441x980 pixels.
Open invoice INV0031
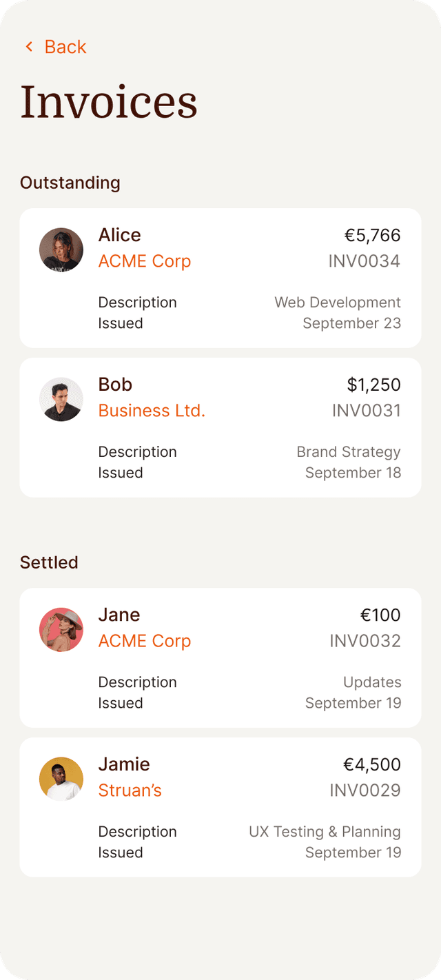pos(367,411)
